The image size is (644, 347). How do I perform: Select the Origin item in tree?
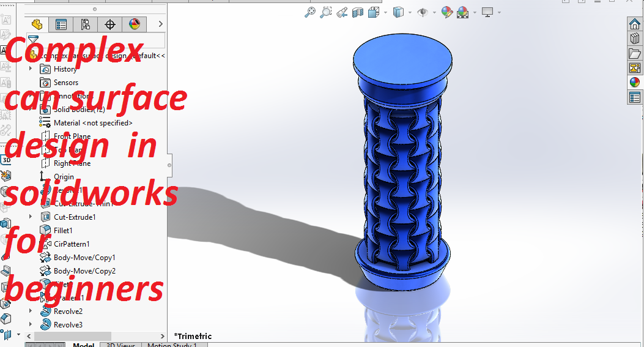(x=64, y=177)
